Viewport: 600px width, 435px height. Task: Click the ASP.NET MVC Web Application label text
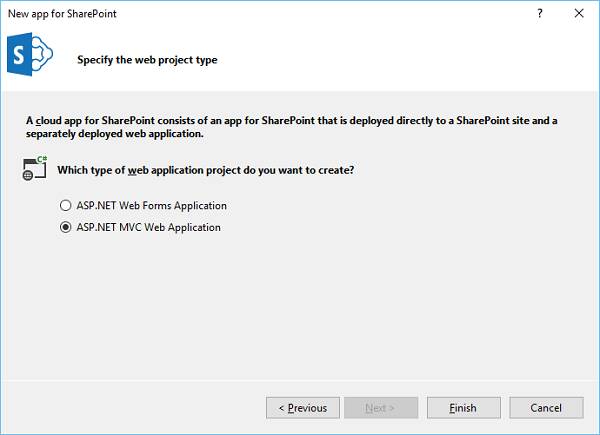(x=149, y=228)
